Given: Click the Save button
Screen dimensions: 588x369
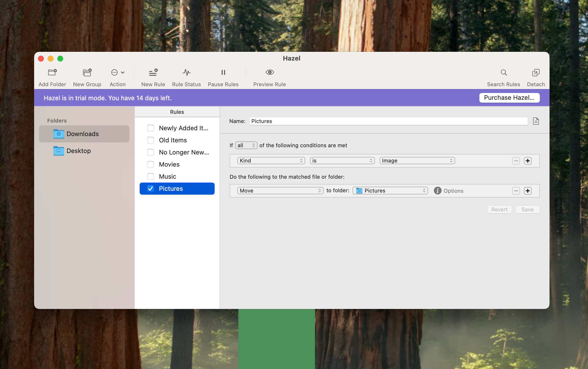Looking at the screenshot, I should (528, 209).
